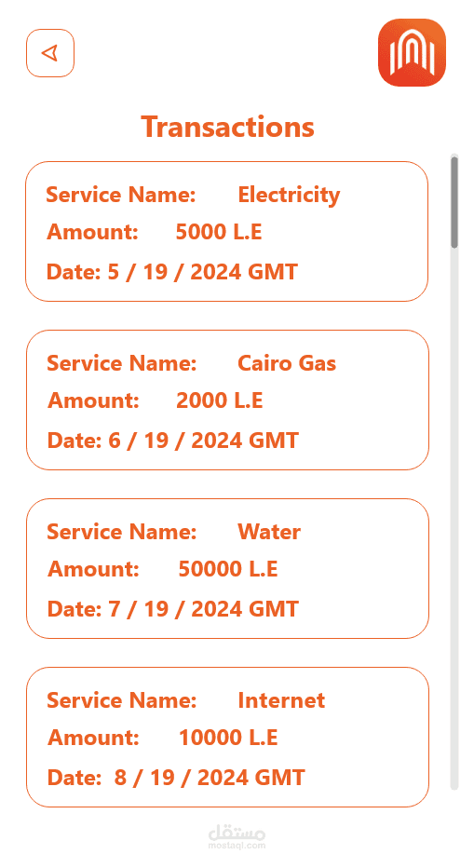Viewport: 474px width, 868px height.
Task: Open the Electricity transaction card
Action: pyautogui.click(x=227, y=231)
